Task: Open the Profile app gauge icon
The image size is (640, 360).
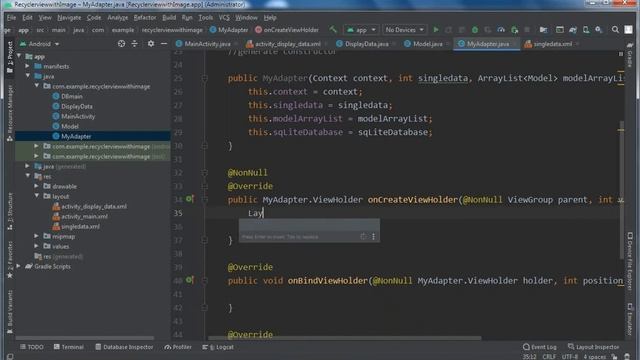Action: (x=501, y=29)
